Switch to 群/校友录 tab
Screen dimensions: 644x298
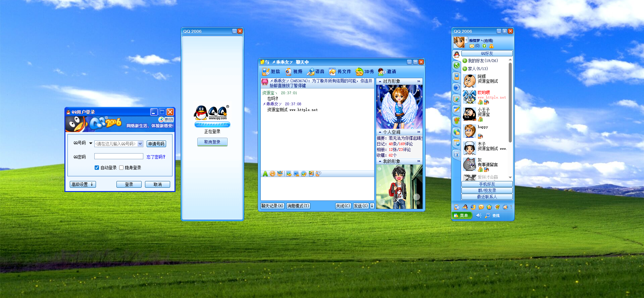click(487, 190)
